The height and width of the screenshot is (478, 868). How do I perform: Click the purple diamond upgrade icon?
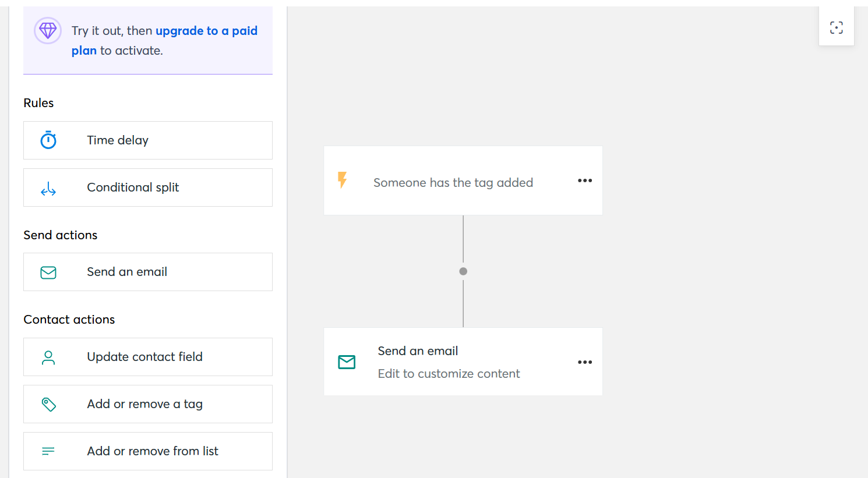click(x=48, y=30)
